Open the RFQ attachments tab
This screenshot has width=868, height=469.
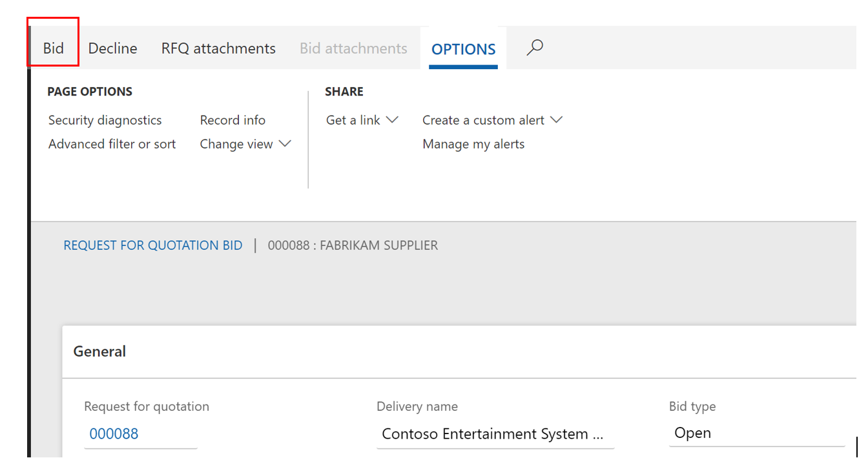point(218,48)
